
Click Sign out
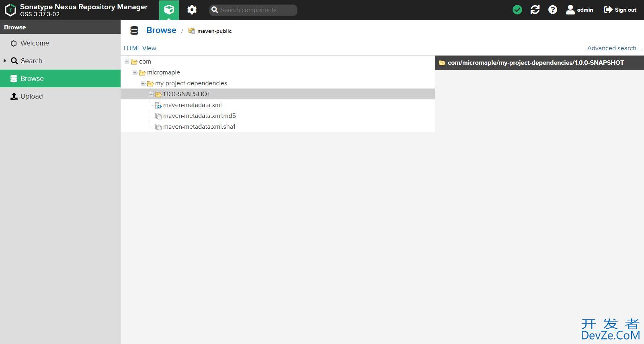click(x=620, y=10)
